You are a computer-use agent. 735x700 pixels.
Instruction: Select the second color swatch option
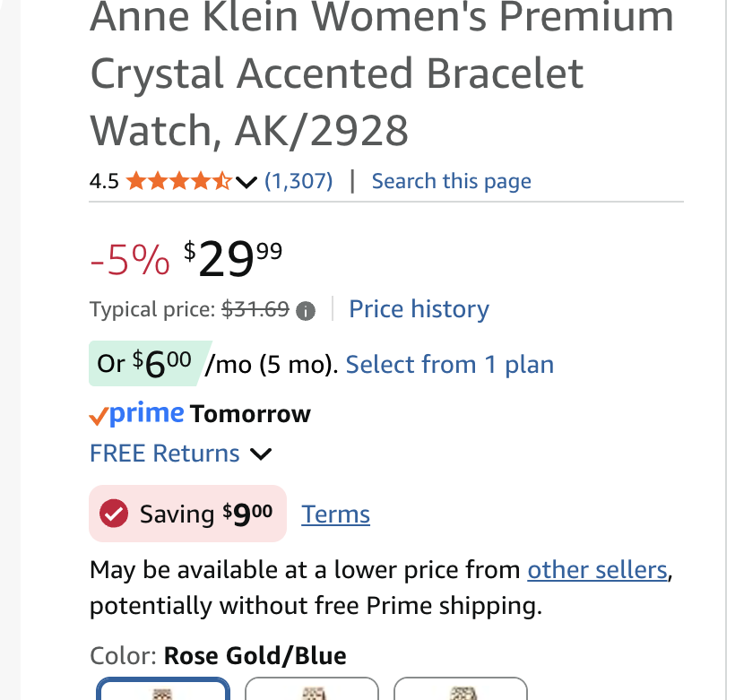(x=312, y=690)
